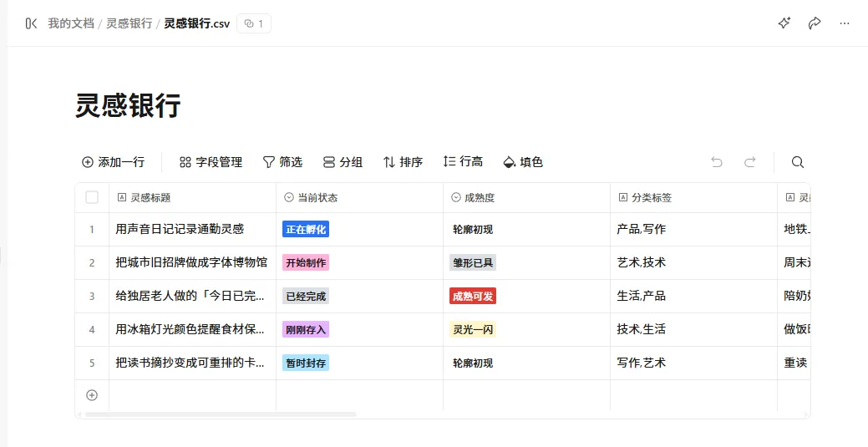Open the 行高 row height menu
The height and width of the screenshot is (447, 868).
pos(463,162)
